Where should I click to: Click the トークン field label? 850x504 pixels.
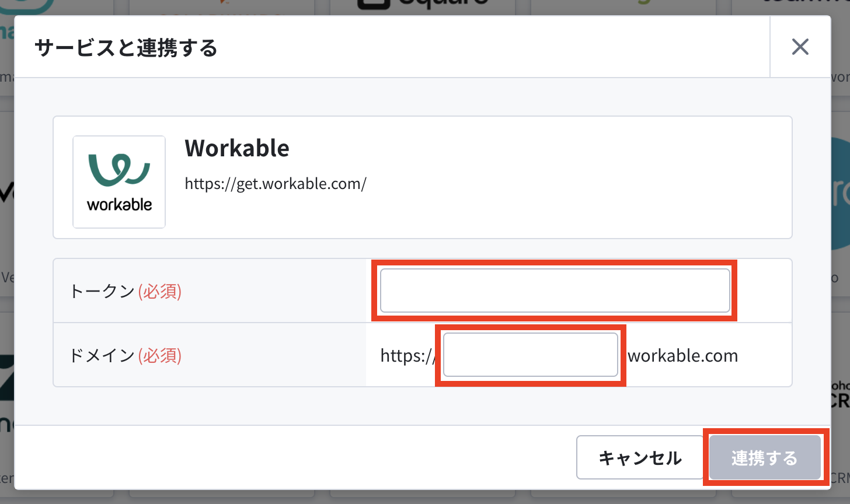(103, 291)
